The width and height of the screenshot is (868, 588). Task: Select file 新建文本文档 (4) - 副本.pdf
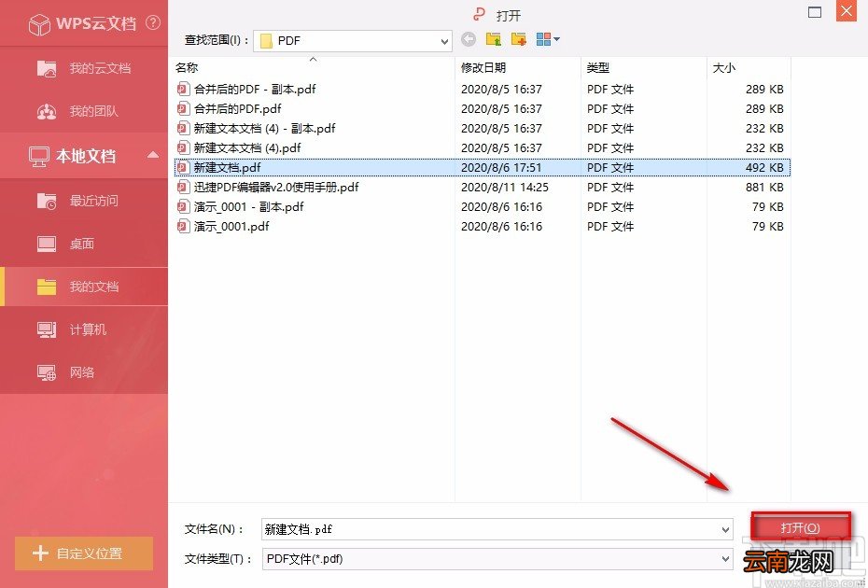pyautogui.click(x=265, y=129)
